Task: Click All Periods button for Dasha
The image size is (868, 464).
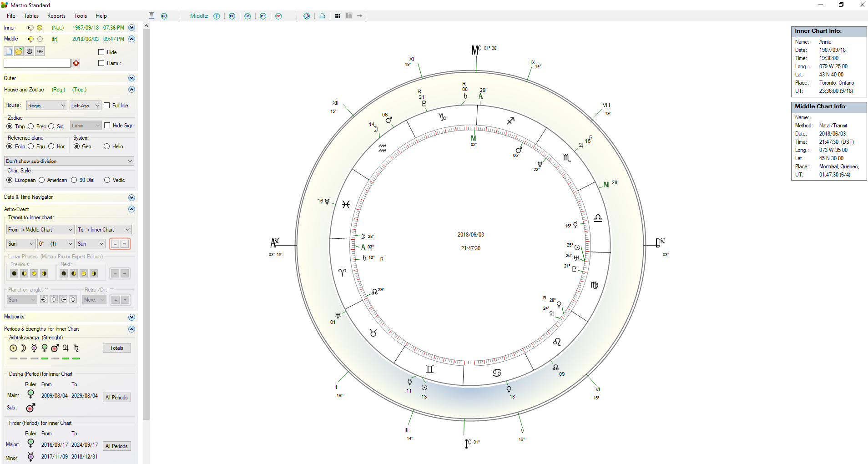Action: point(116,398)
